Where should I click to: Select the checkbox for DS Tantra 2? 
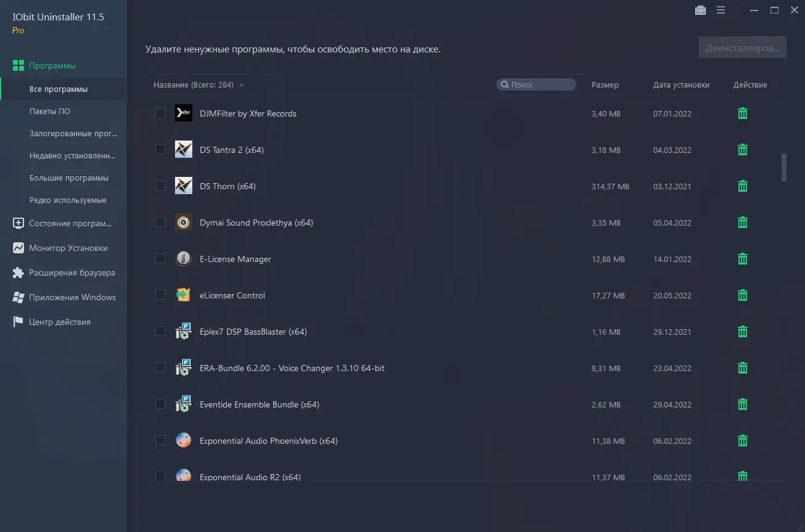(x=160, y=149)
